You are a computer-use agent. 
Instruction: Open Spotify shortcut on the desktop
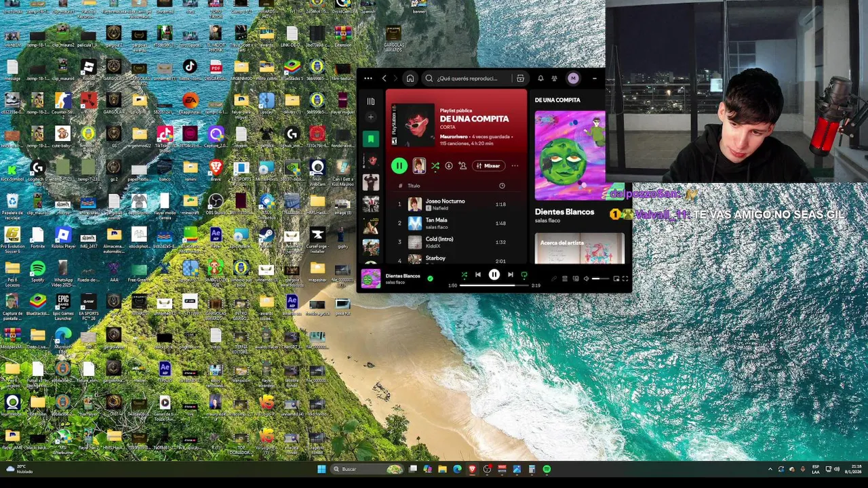click(37, 271)
